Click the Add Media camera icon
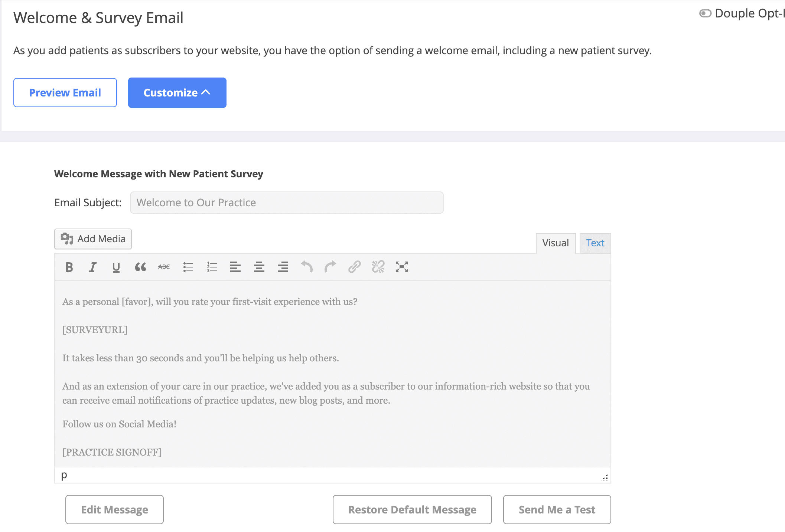Screen dimensions: 785x532 tap(67, 239)
